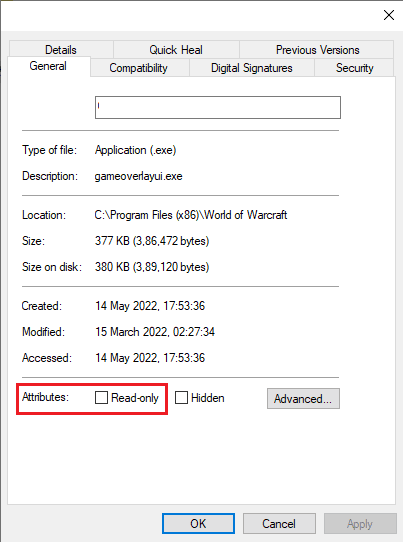Screen dimensions: 403x542
Task: Open the Digital Signatures tab
Action: 252,68
